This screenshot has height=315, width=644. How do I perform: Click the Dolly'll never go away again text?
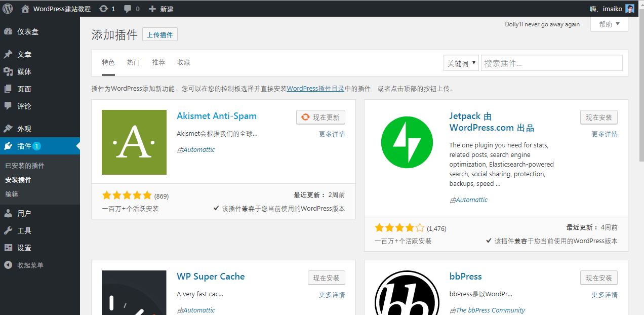(542, 24)
